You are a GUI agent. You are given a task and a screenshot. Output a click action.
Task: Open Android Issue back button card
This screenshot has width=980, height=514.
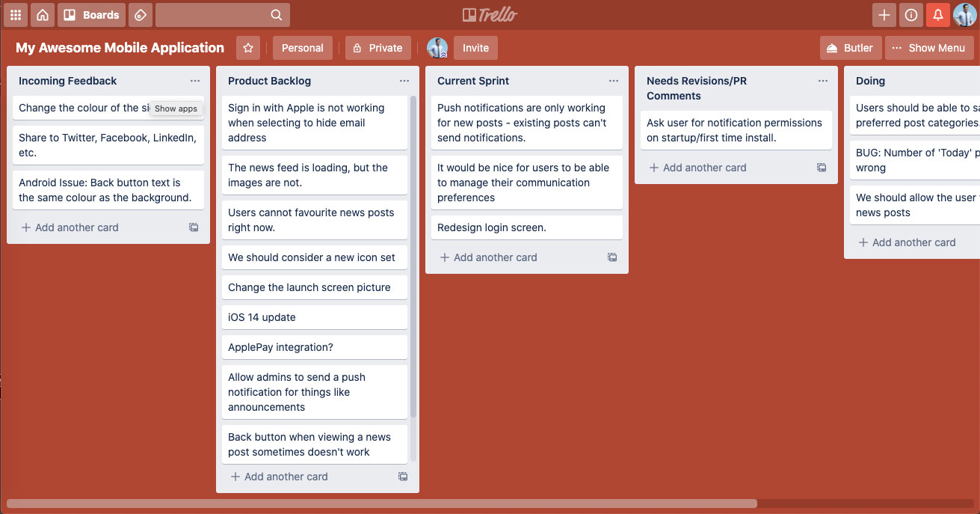108,190
